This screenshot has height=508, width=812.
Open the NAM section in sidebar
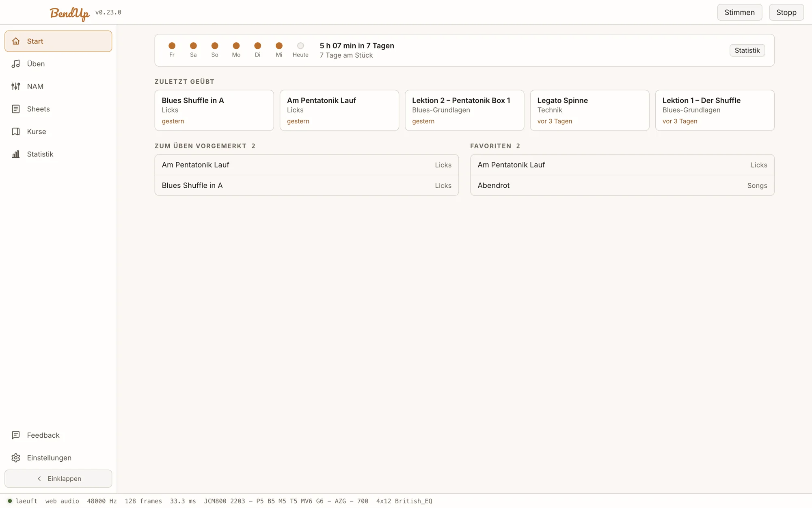(58, 86)
